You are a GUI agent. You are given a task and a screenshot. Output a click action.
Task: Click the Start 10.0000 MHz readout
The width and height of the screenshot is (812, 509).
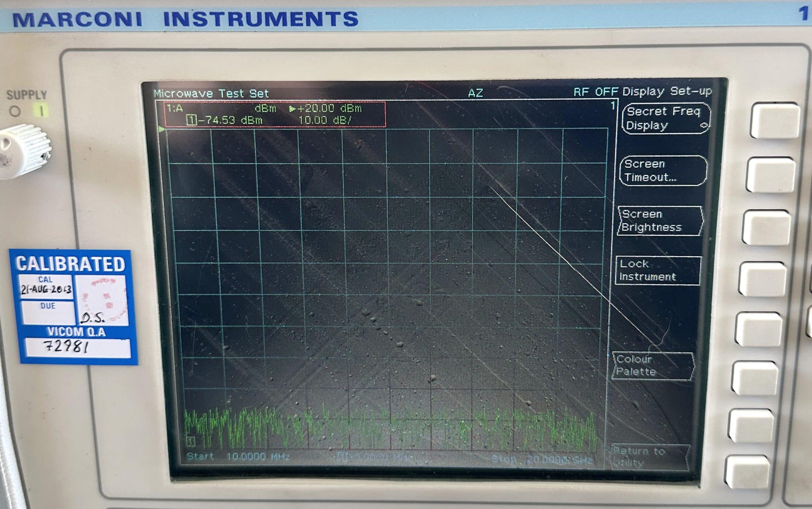[x=238, y=456]
